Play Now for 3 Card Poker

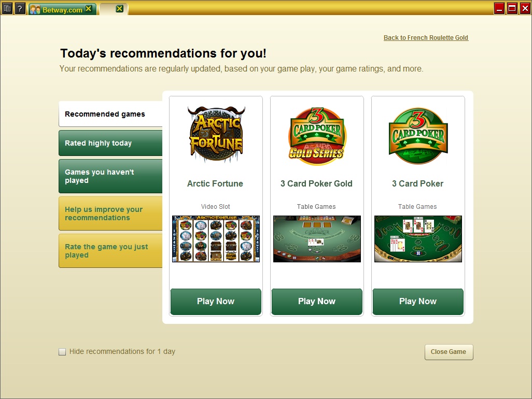pyautogui.click(x=418, y=302)
